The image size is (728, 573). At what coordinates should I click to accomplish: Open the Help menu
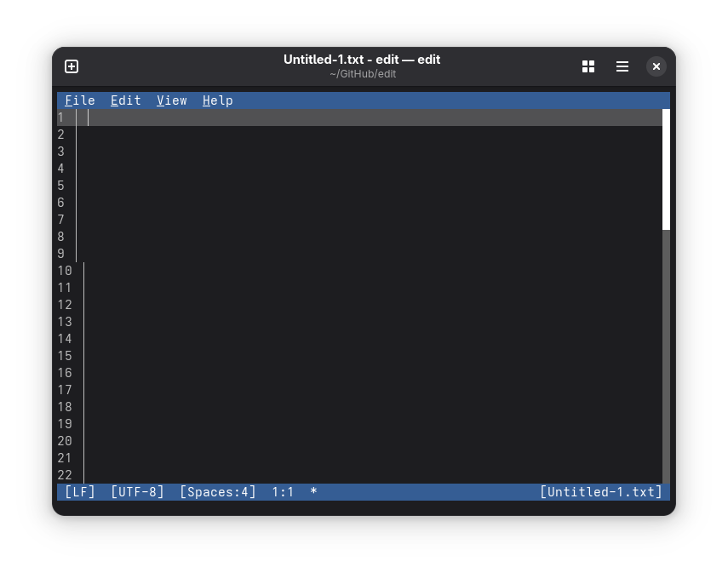(218, 100)
